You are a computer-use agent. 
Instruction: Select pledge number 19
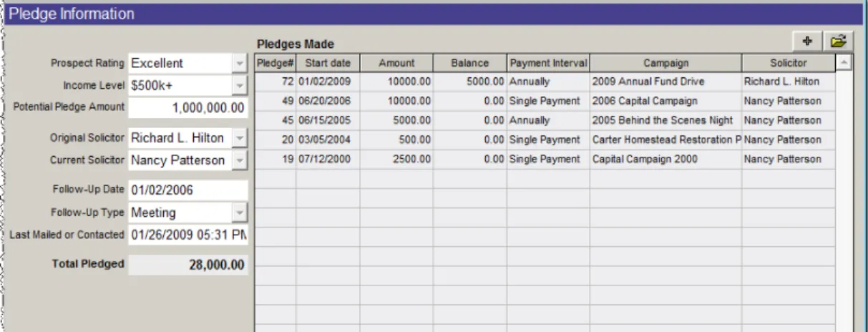tap(275, 159)
